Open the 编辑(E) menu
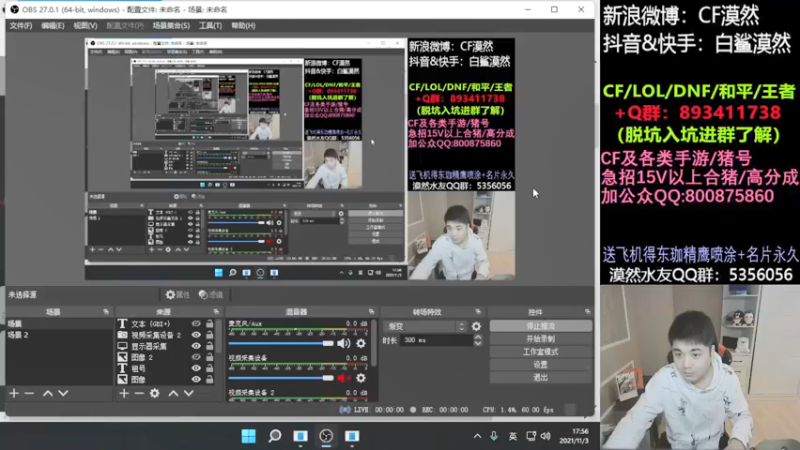 53,26
